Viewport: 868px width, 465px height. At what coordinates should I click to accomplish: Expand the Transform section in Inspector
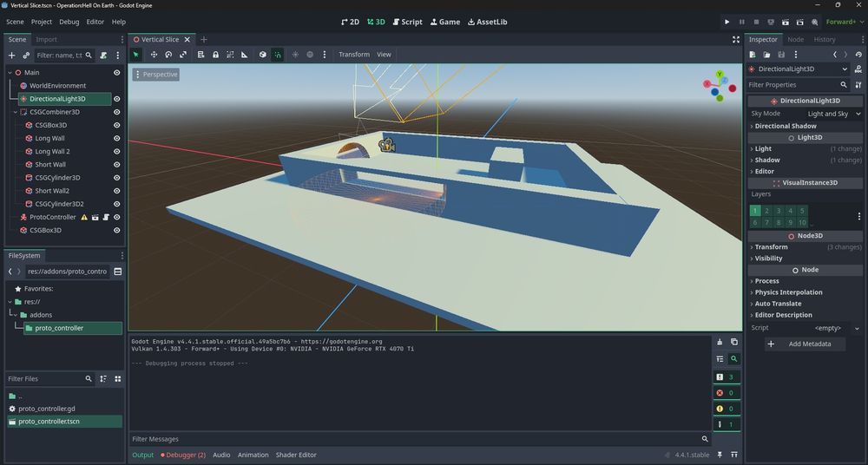click(771, 247)
